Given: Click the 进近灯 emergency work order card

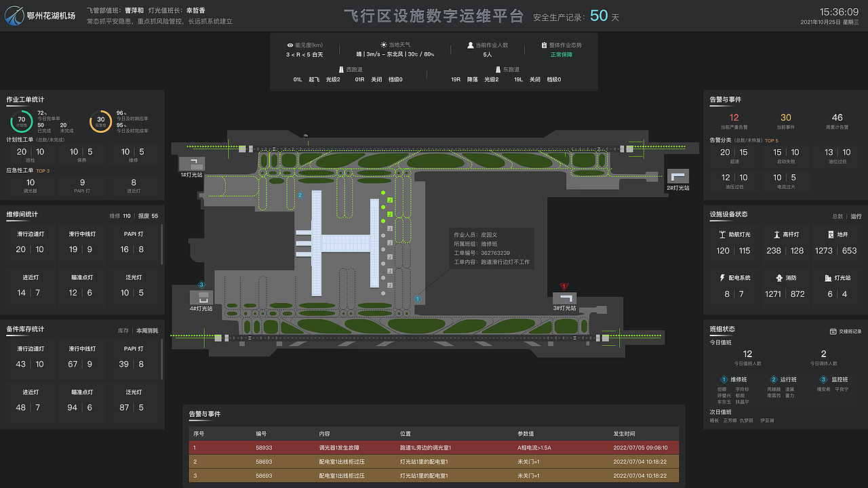Looking at the screenshot, I should click(x=134, y=185).
